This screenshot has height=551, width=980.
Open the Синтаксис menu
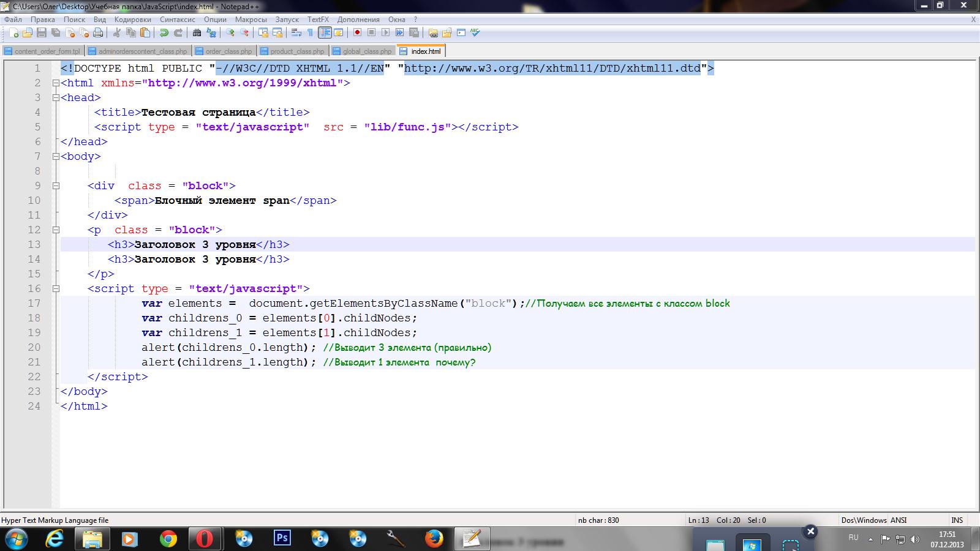[x=178, y=20]
